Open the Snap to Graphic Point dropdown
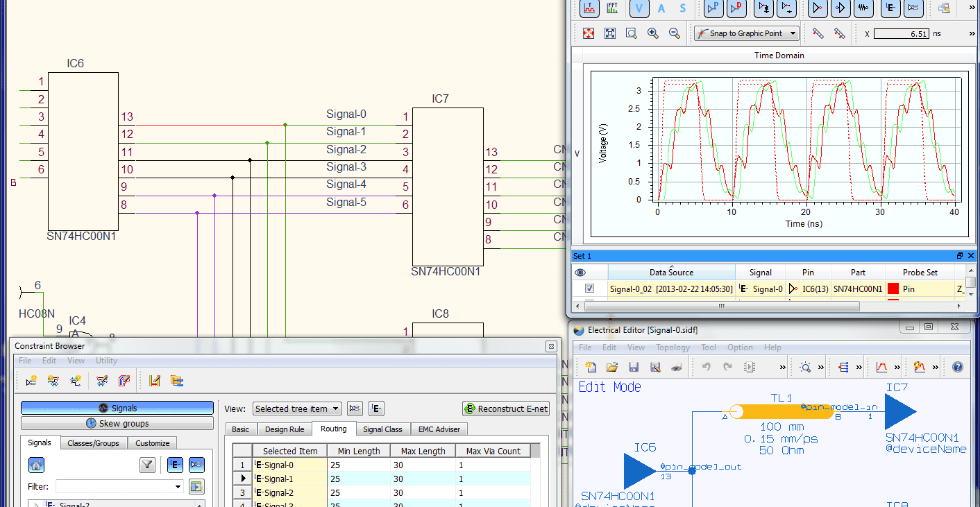The width and height of the screenshot is (980, 507). tap(793, 33)
